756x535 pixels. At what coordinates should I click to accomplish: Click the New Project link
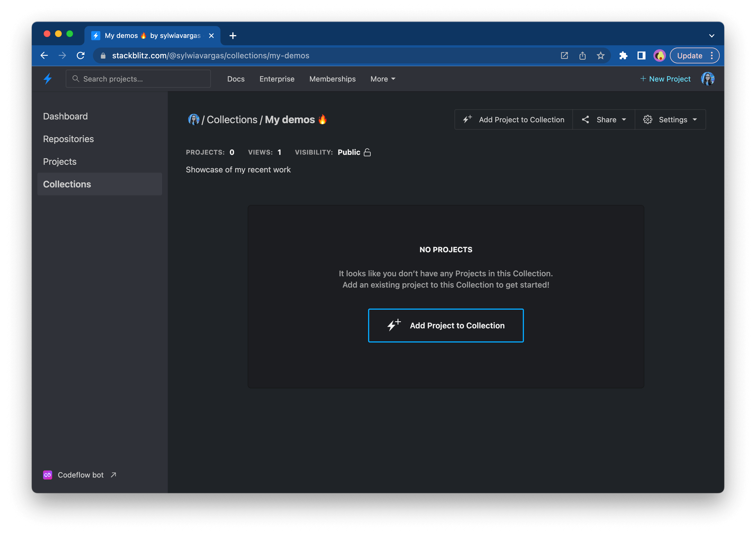click(665, 79)
